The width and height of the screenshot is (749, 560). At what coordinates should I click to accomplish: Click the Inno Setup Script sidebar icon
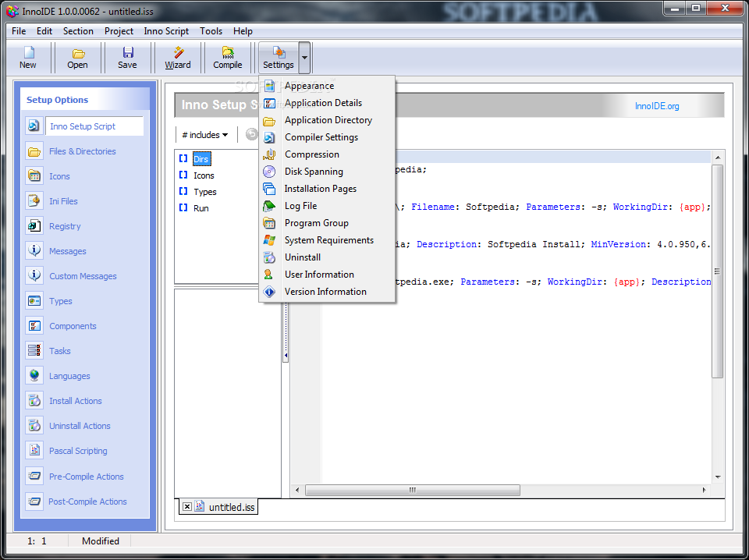click(x=34, y=126)
